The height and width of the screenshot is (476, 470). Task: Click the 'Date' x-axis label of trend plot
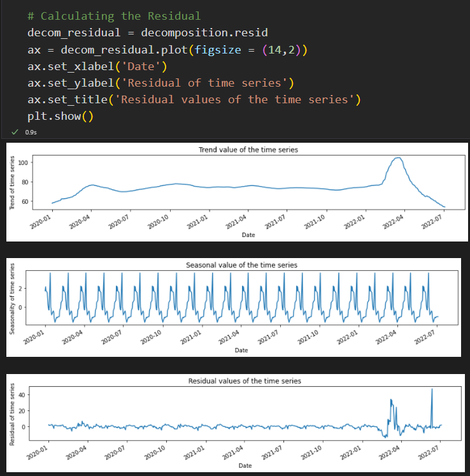tap(248, 235)
